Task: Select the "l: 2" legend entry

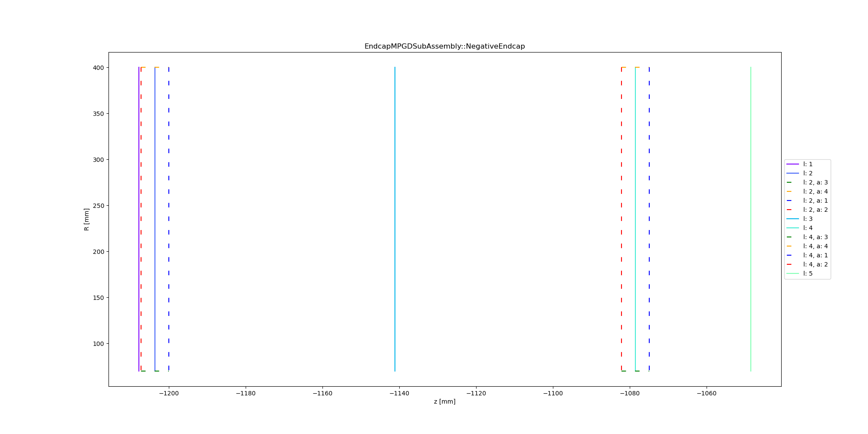Action: (808, 173)
